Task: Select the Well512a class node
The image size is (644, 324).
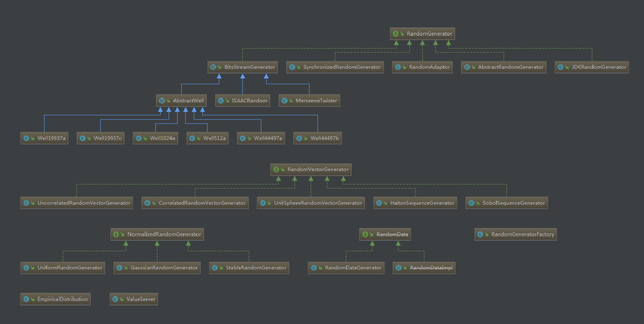Action: point(208,138)
